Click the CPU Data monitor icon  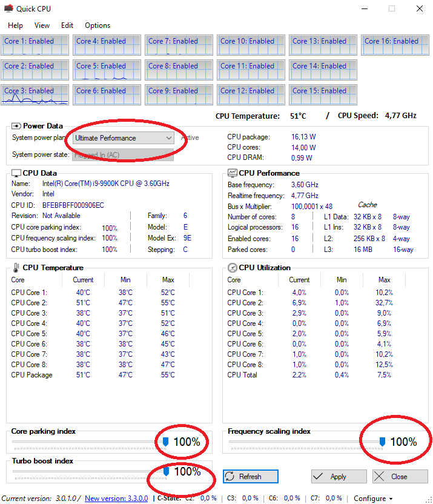point(16,173)
